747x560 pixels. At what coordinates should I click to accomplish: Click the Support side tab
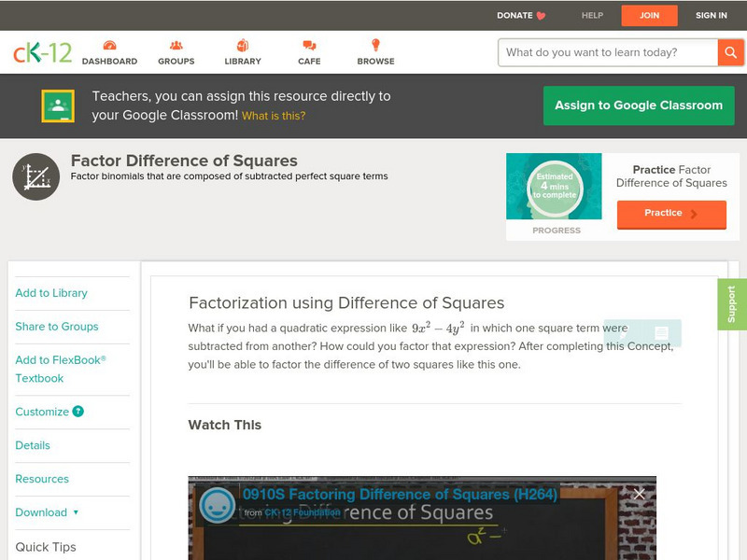[732, 304]
